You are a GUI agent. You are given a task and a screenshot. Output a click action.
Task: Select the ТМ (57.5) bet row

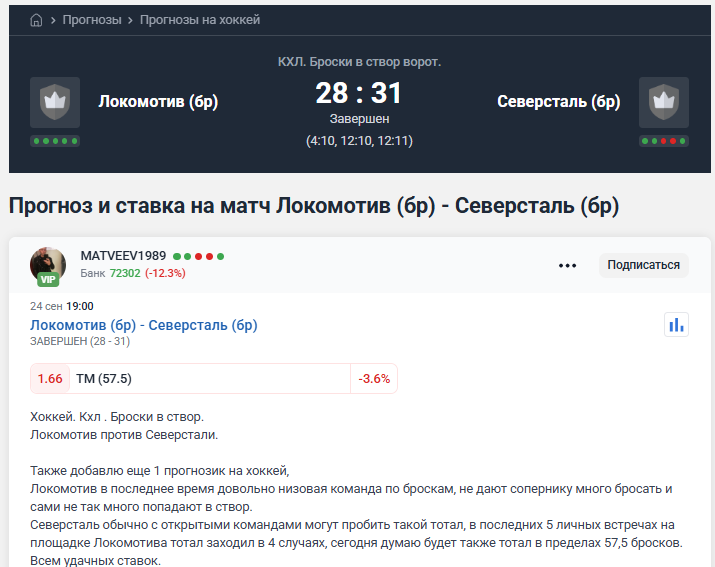coord(214,379)
